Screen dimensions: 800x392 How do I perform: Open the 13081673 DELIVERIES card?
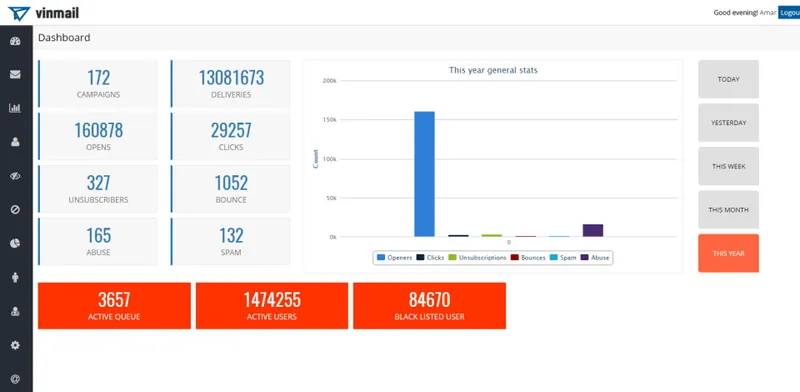click(231, 84)
